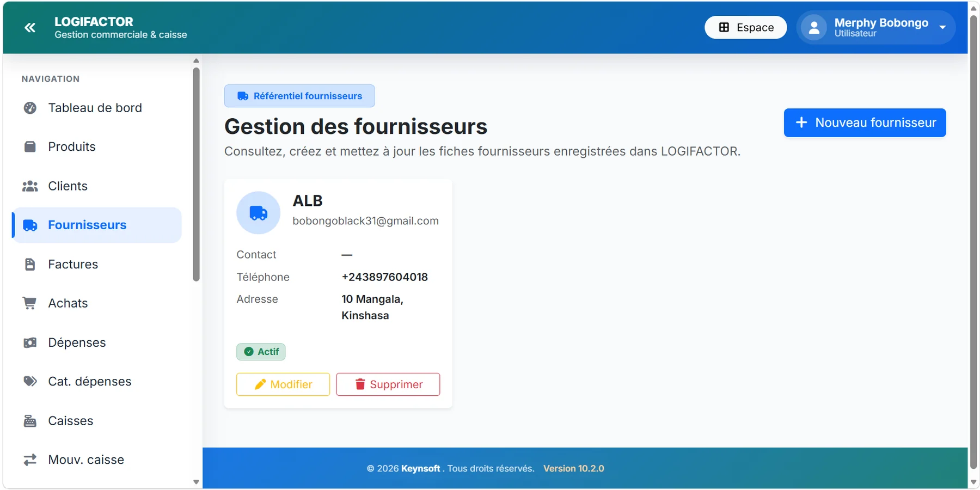Collapse sidebar with double-chevron icon
Screen dimensions: 980x490
coord(30,28)
